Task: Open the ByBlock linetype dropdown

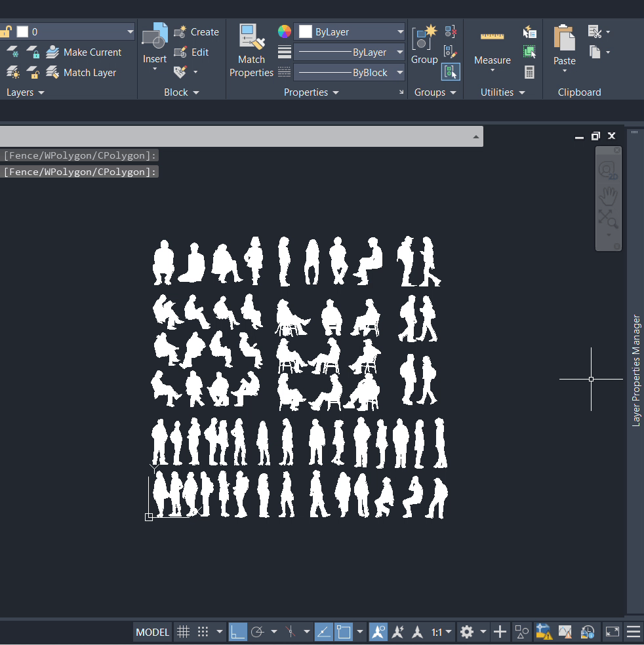Action: point(399,73)
